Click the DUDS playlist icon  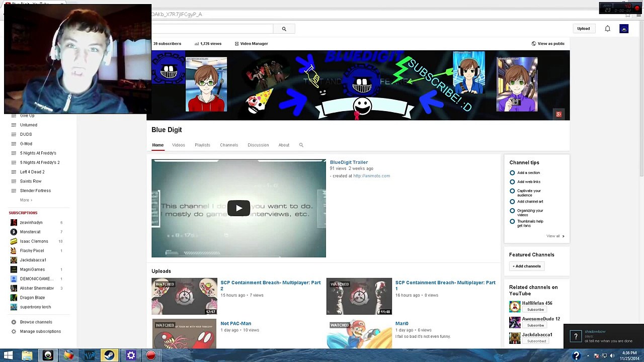pyautogui.click(x=14, y=134)
